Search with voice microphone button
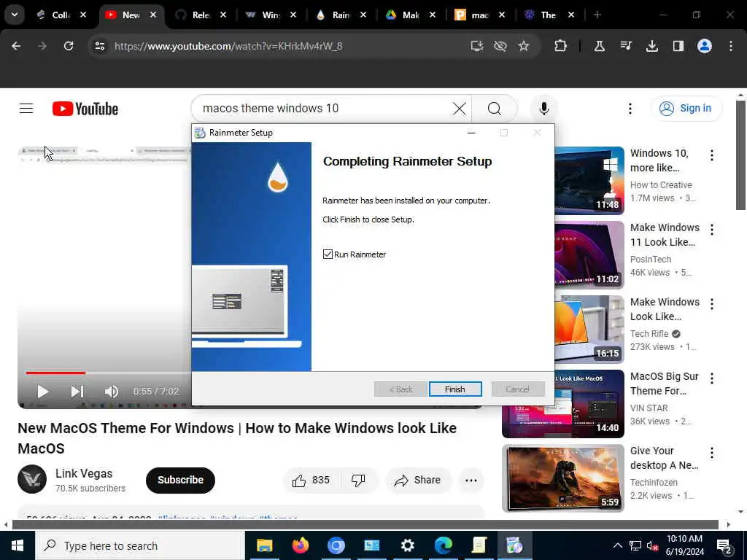 click(x=543, y=109)
